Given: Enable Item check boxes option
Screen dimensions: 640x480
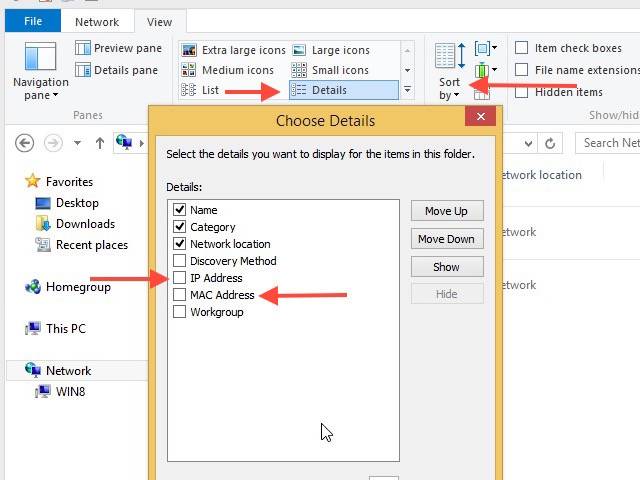Looking at the screenshot, I should click(x=521, y=48).
